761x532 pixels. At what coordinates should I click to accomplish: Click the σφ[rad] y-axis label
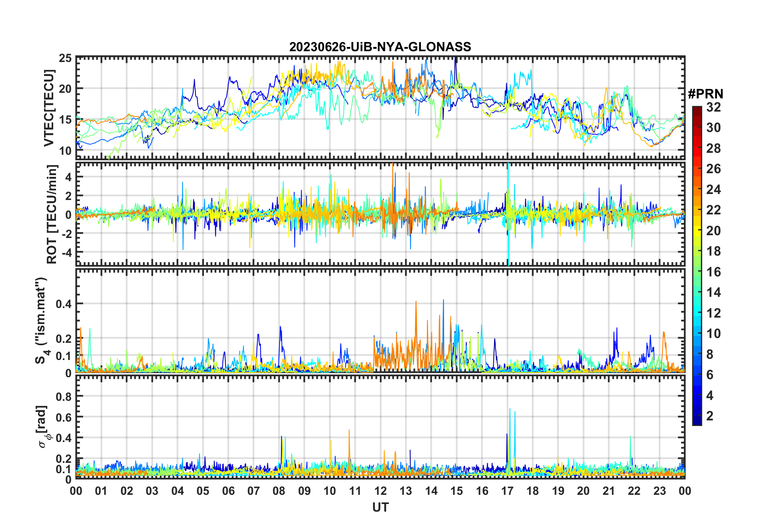point(42,427)
